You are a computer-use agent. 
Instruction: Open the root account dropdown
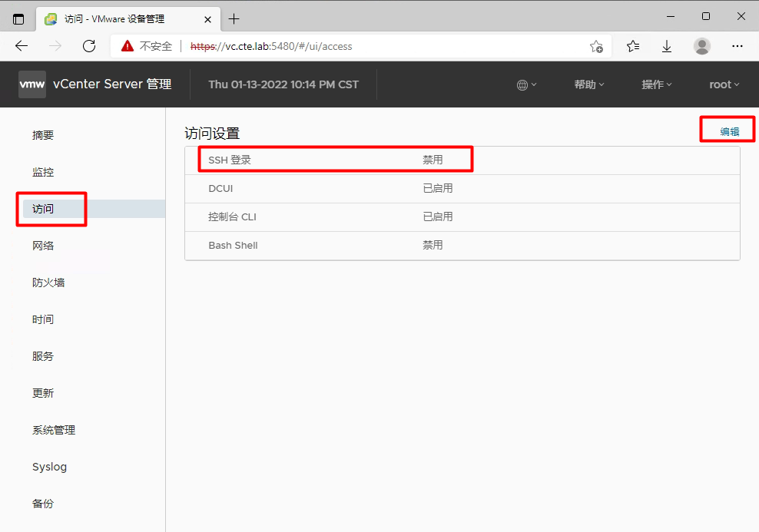coord(723,84)
